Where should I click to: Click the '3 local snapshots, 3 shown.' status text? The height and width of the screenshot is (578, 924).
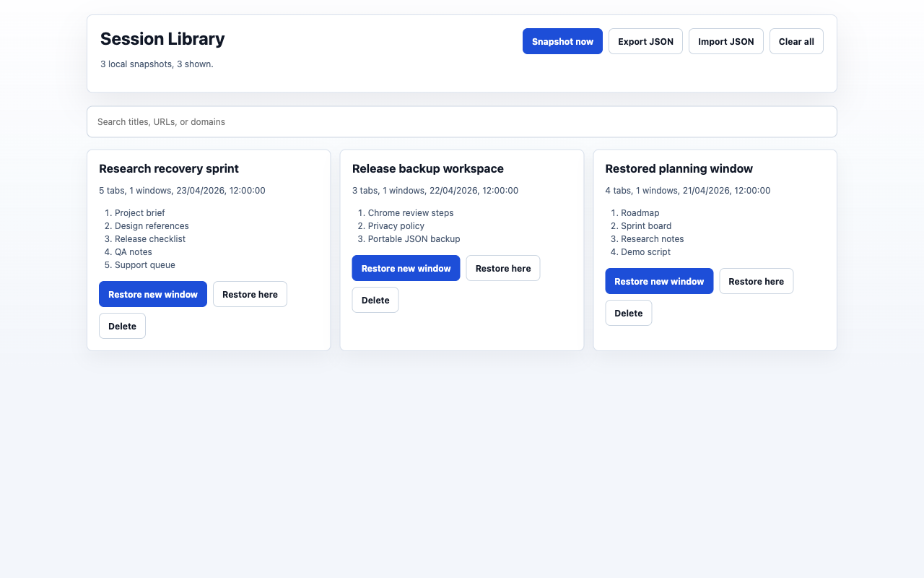tap(157, 64)
